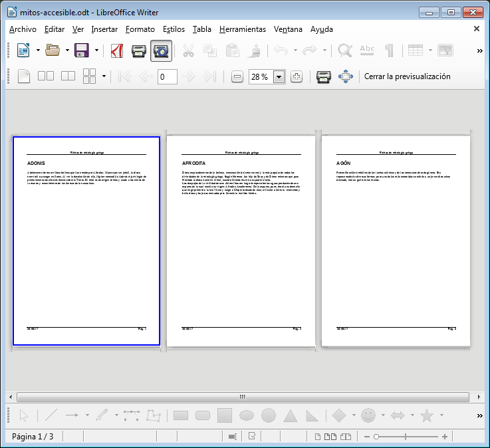Viewport: 490px width, 448px height.
Task: Go to first page icon
Action: pyautogui.click(x=125, y=76)
